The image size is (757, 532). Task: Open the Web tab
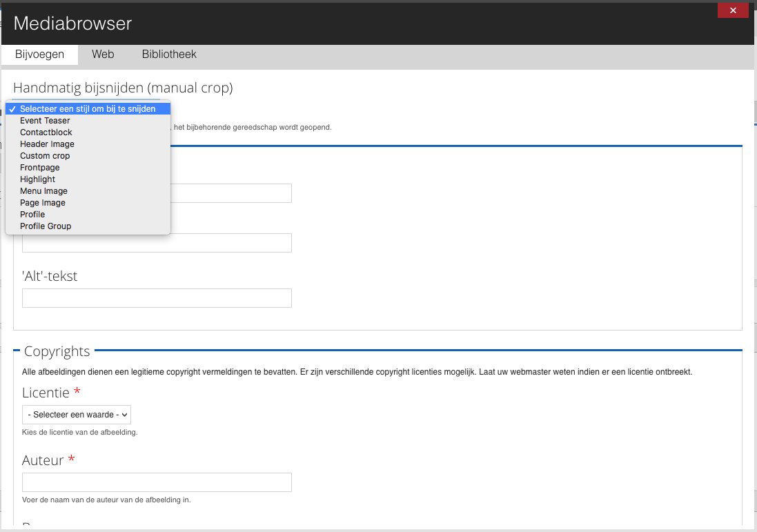pos(103,55)
